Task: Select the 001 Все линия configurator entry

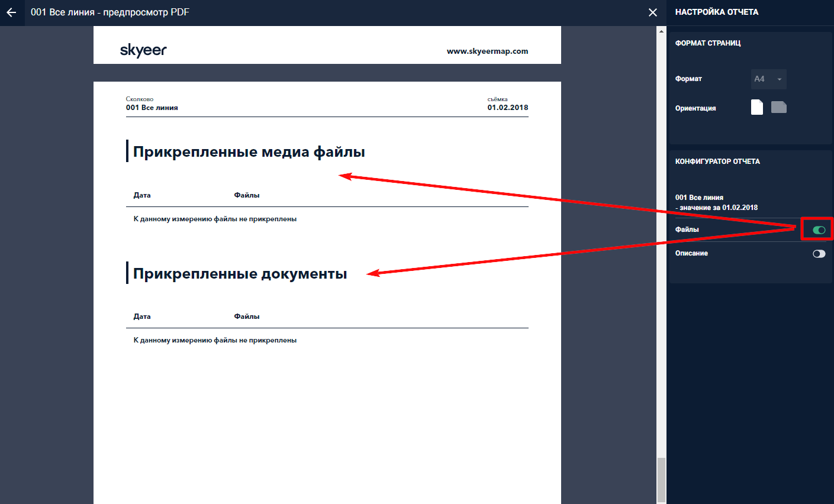Action: (x=699, y=198)
